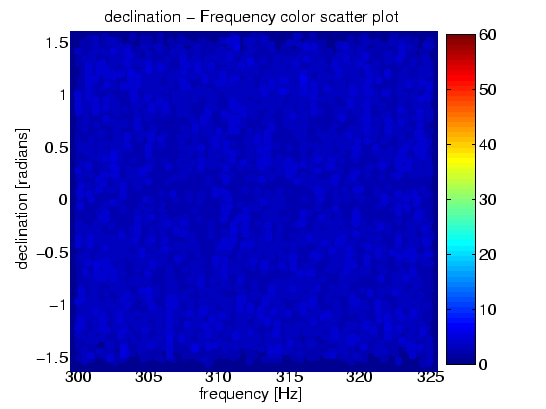Click the colorbar tick label 10
The height and width of the screenshot is (409, 546).
pos(488,309)
